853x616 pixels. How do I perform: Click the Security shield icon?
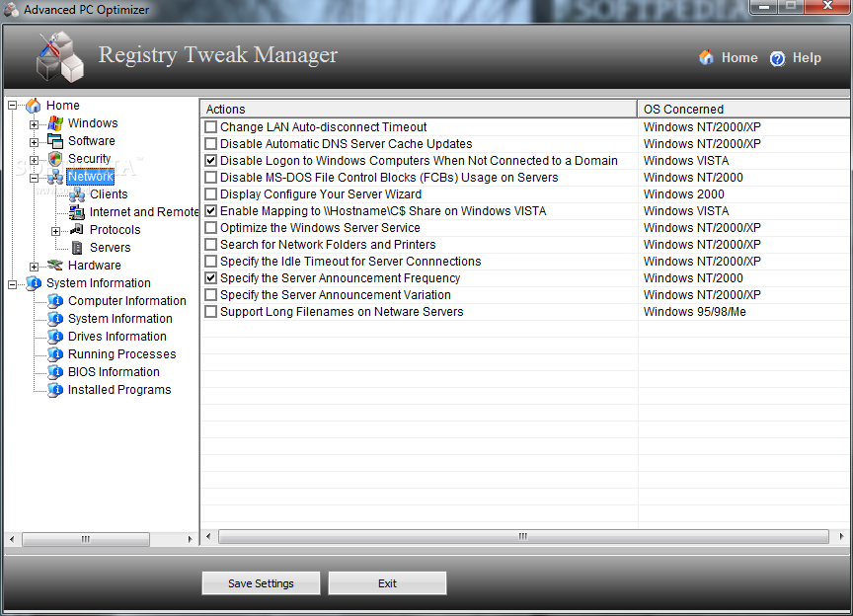point(55,159)
